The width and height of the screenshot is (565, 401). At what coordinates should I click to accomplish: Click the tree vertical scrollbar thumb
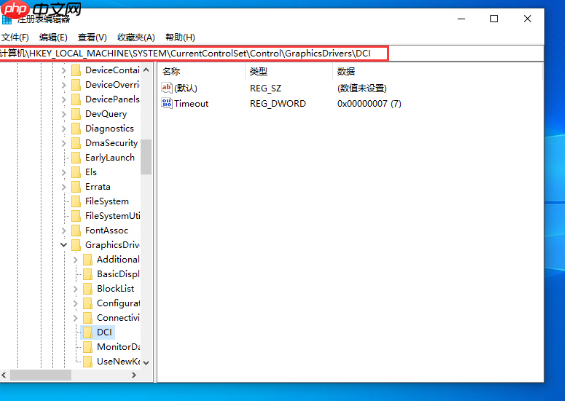click(146, 157)
